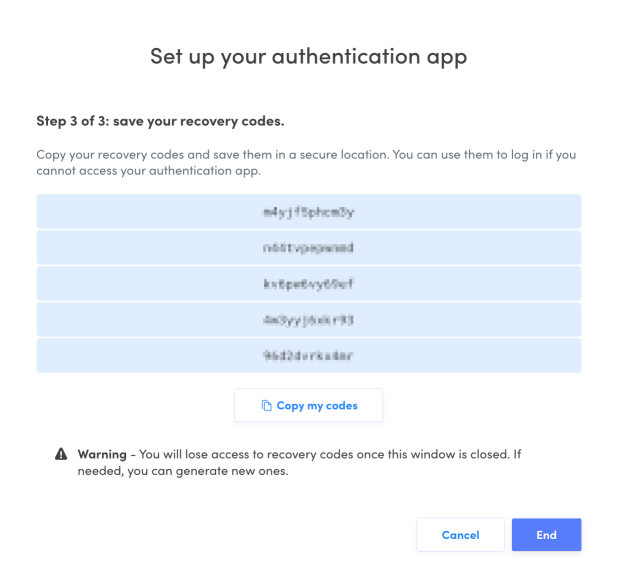Click the copy icon beside Copy my codes

point(267,406)
